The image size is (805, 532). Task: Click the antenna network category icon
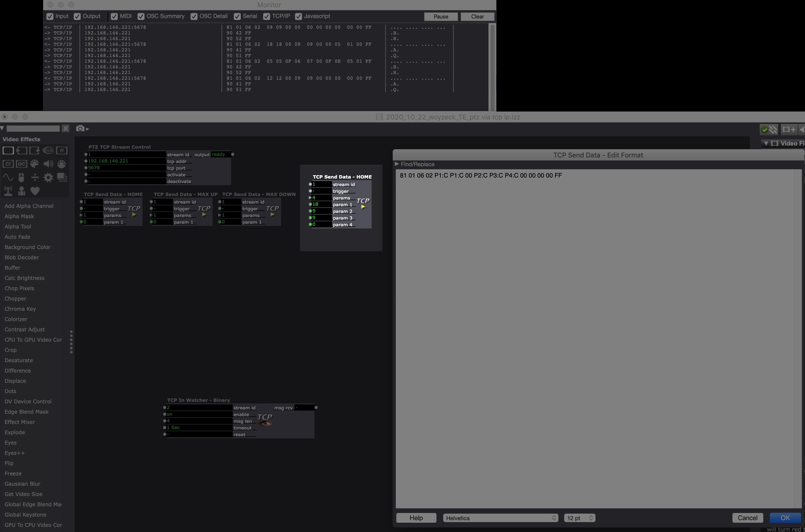pyautogui.click(x=8, y=191)
